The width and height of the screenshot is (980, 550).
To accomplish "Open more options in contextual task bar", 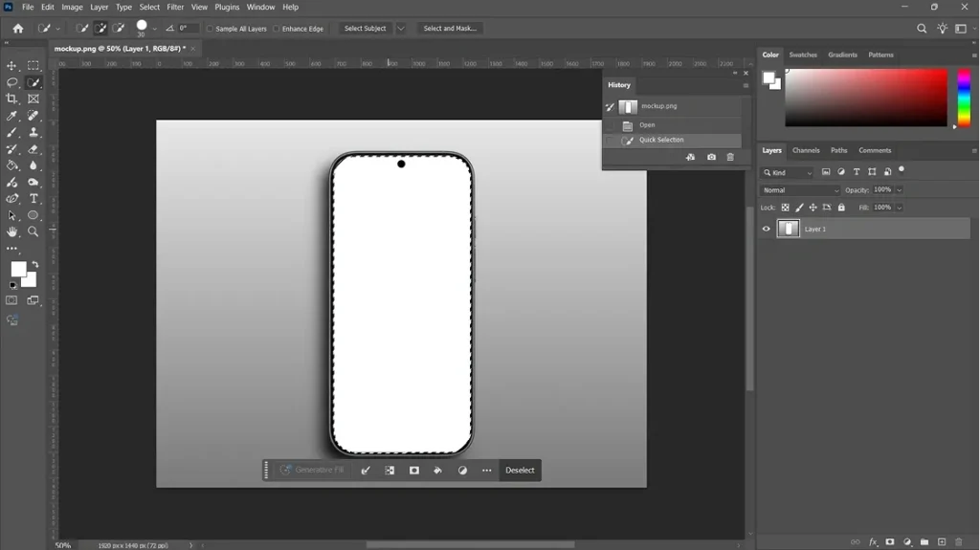I will click(x=486, y=470).
